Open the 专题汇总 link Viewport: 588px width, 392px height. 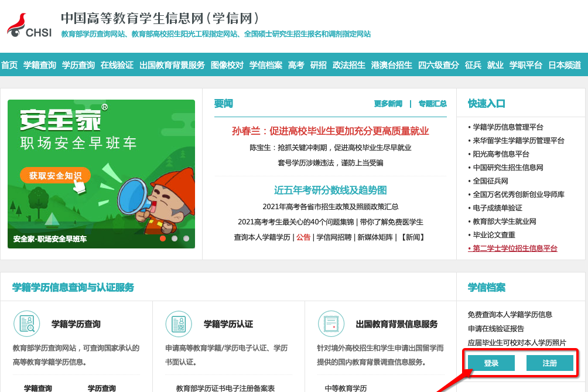click(x=432, y=104)
